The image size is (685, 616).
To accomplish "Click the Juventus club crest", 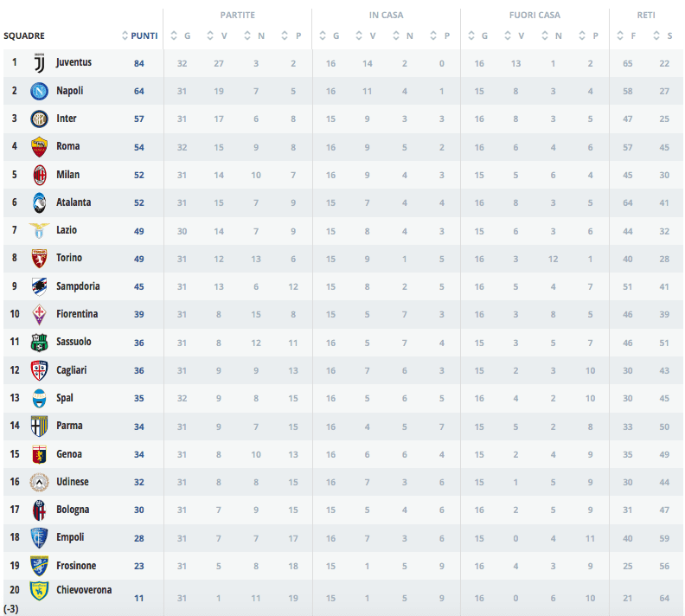I will coord(39,63).
